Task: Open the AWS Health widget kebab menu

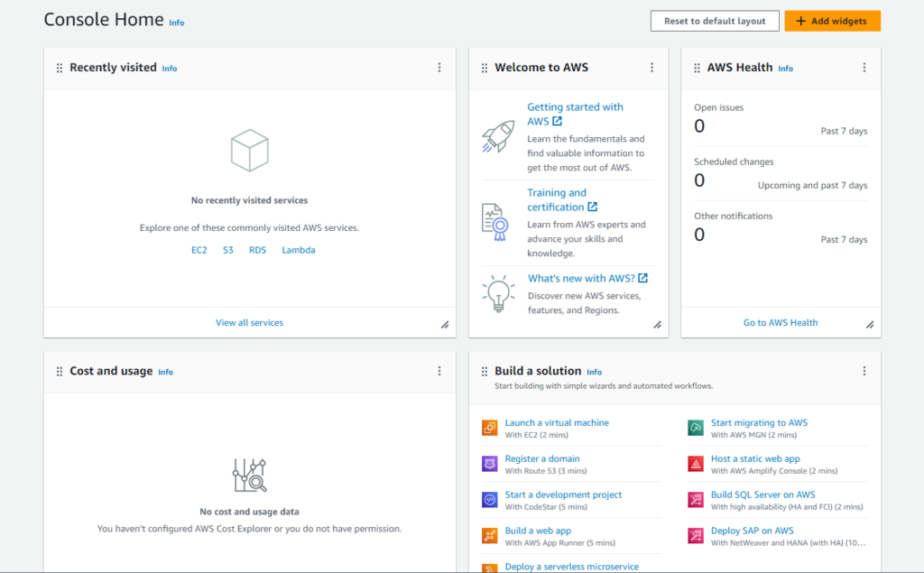Action: (864, 68)
